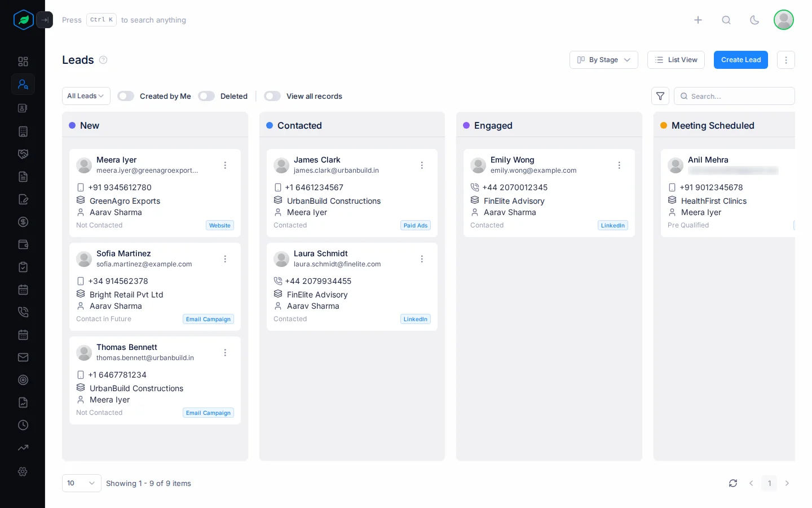
Task: Open Sofia Martinez card options menu
Action: tap(225, 259)
